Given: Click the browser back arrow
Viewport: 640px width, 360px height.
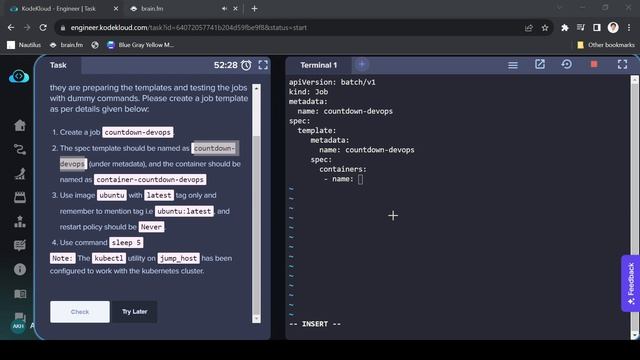Looking at the screenshot, I should tap(11, 27).
